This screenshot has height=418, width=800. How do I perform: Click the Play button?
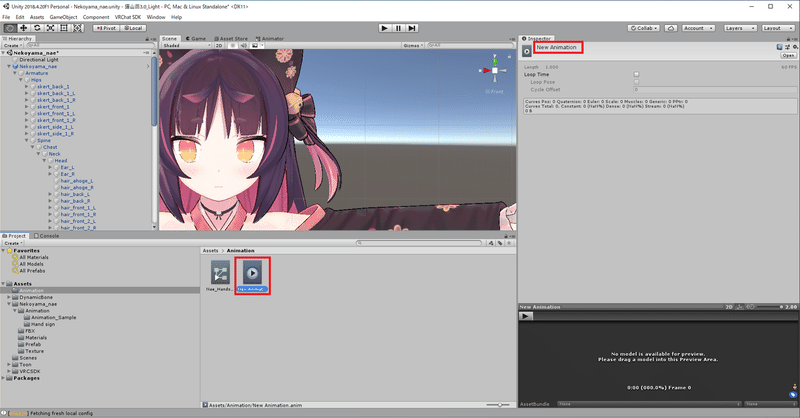[x=385, y=28]
